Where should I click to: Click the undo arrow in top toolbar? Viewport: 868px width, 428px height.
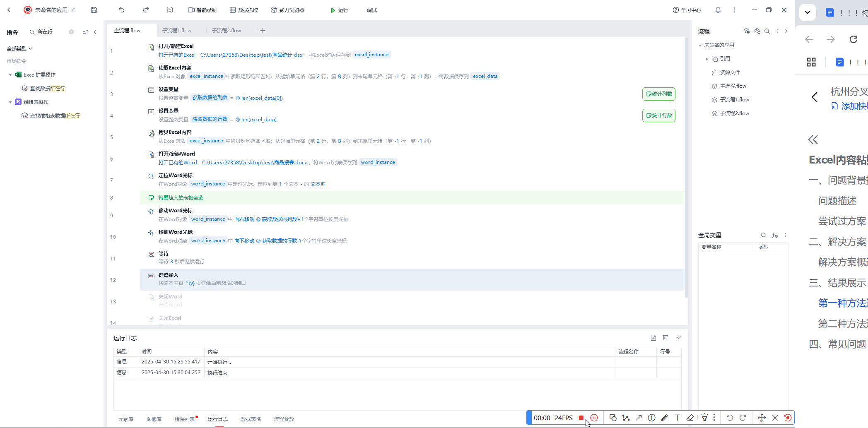tap(121, 10)
